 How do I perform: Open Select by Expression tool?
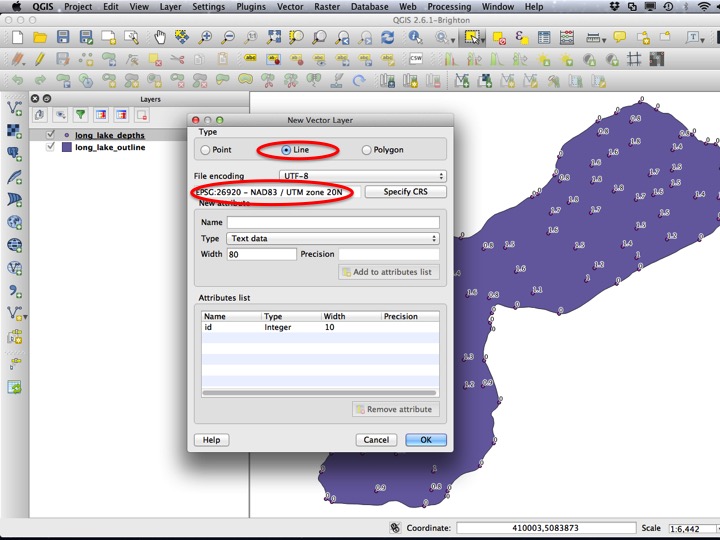coord(521,37)
